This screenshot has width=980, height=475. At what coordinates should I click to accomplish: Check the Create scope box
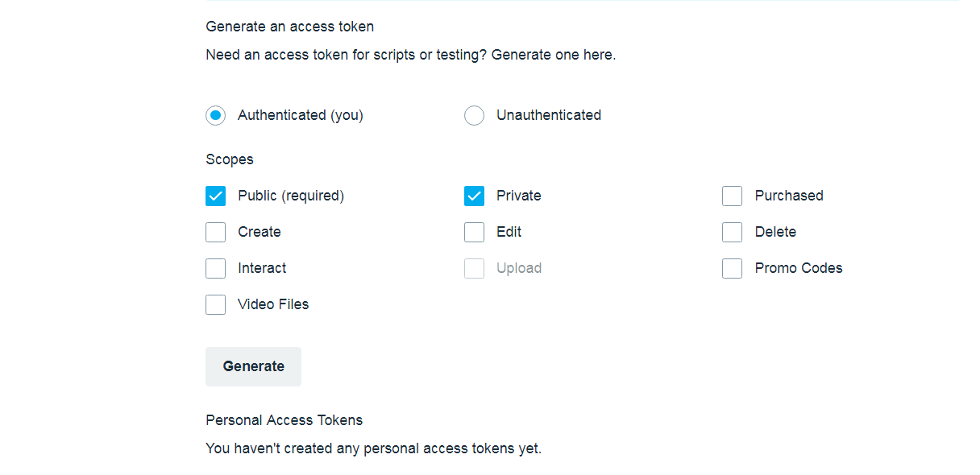pyautogui.click(x=215, y=232)
